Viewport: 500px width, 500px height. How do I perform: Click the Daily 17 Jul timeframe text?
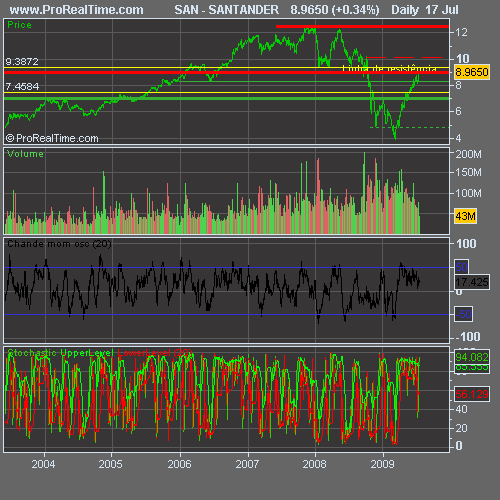425,10
